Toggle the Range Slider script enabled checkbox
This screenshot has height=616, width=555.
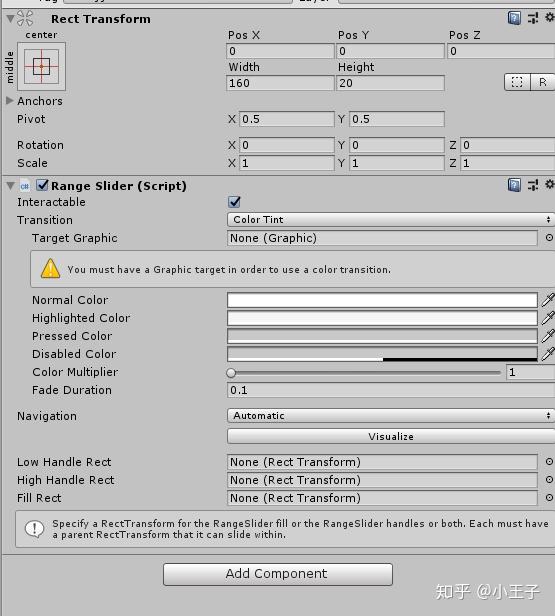pyautogui.click(x=42, y=185)
